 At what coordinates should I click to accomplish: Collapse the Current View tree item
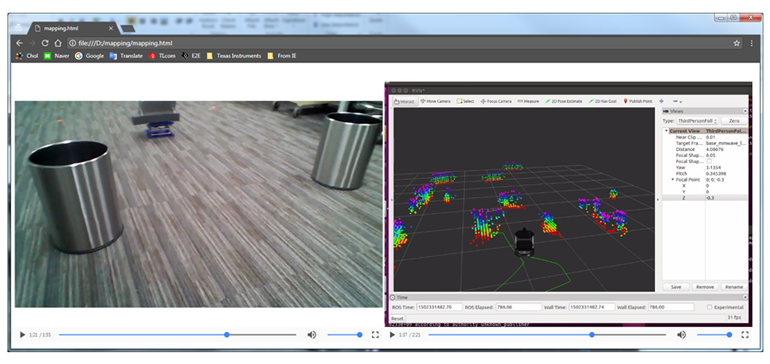pos(666,131)
